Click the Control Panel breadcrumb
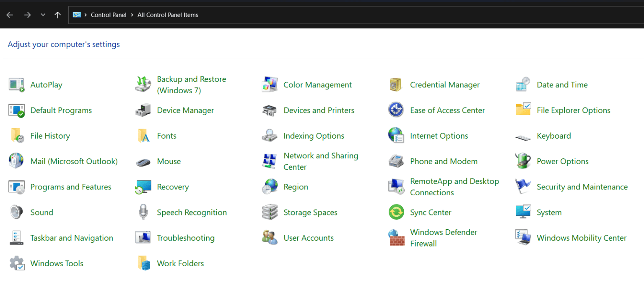The width and height of the screenshot is (644, 299). [x=109, y=15]
